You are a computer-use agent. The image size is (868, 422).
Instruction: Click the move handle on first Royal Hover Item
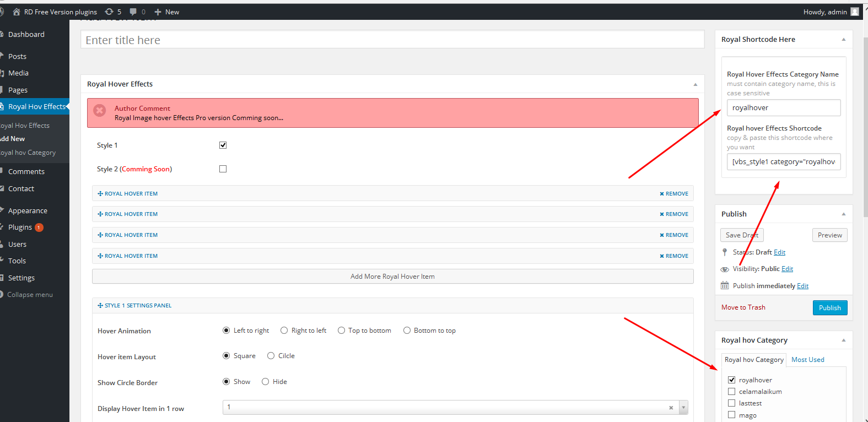(100, 193)
